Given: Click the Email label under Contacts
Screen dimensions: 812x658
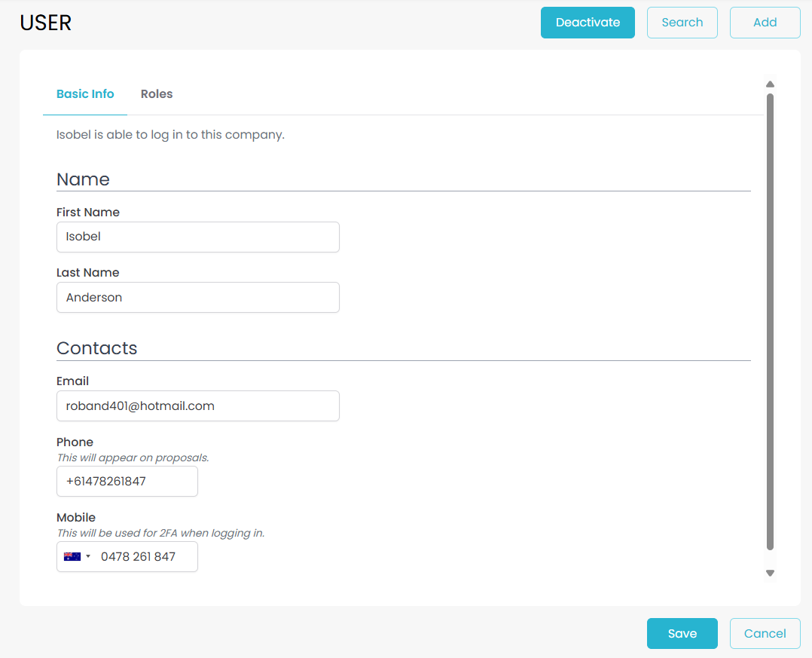Looking at the screenshot, I should pyautogui.click(x=72, y=381).
